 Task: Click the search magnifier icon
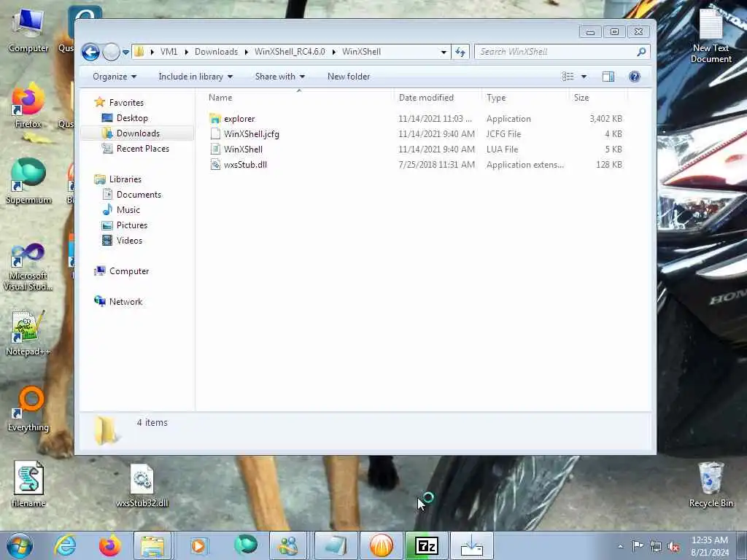[641, 52]
